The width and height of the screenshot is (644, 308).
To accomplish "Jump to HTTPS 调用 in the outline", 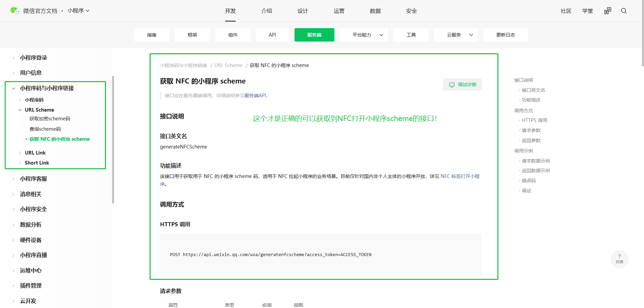I will (x=534, y=120).
